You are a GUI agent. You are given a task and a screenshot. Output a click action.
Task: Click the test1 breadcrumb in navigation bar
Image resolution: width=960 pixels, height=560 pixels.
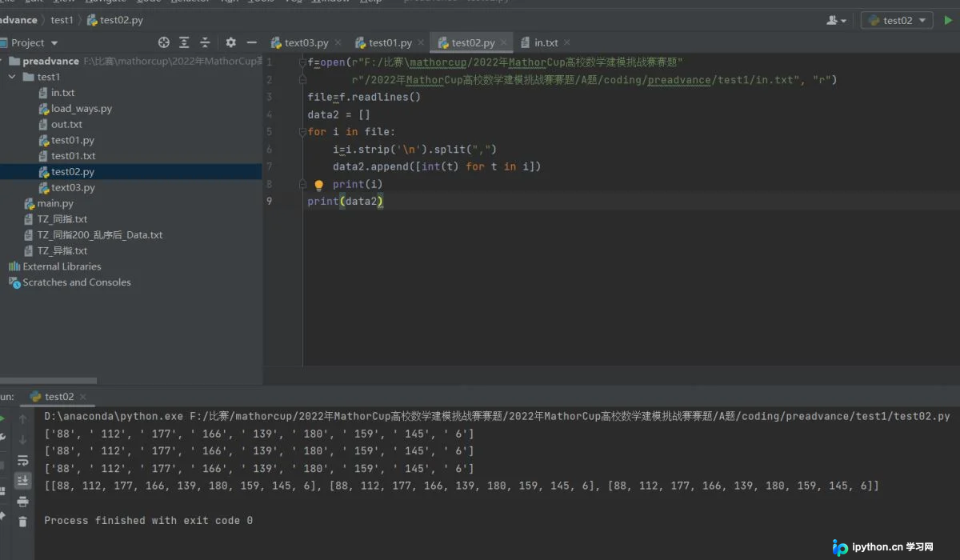pos(62,20)
